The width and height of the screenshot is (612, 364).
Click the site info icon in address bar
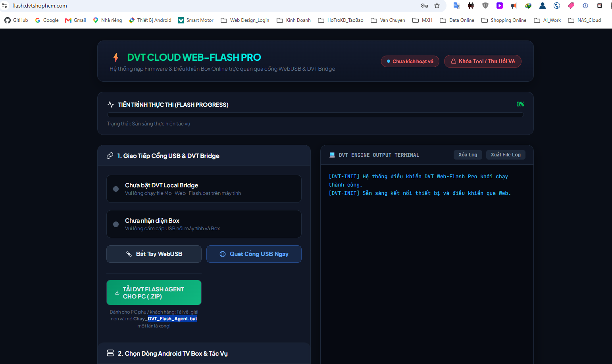point(4,6)
